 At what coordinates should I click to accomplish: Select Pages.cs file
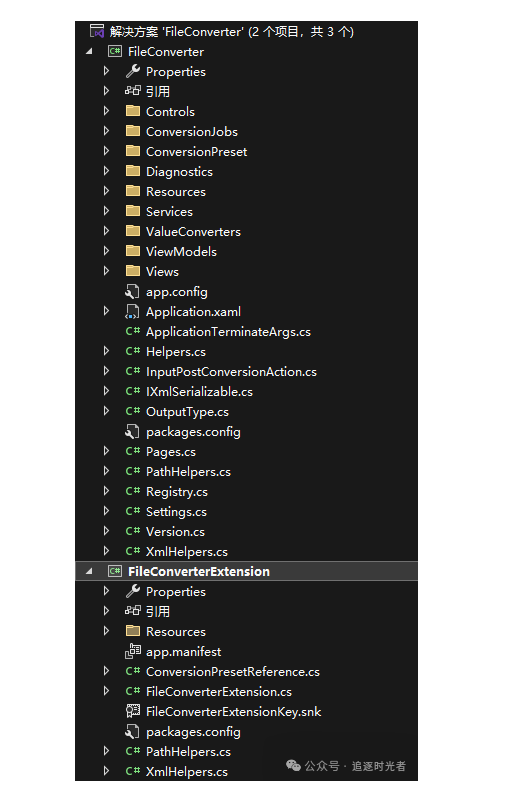[170, 452]
